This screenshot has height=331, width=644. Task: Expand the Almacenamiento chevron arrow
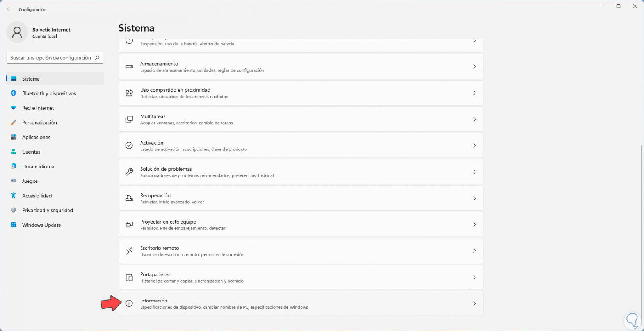pos(475,67)
